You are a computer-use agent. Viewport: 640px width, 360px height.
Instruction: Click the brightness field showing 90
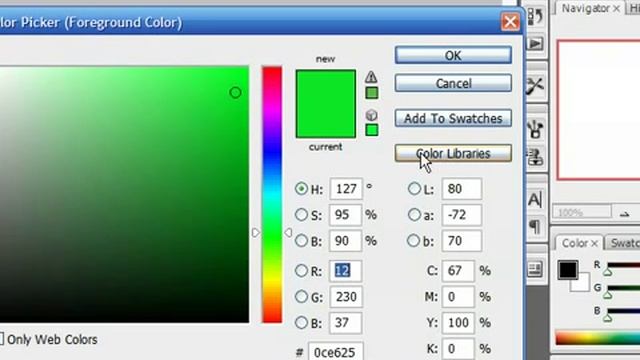coord(345,241)
